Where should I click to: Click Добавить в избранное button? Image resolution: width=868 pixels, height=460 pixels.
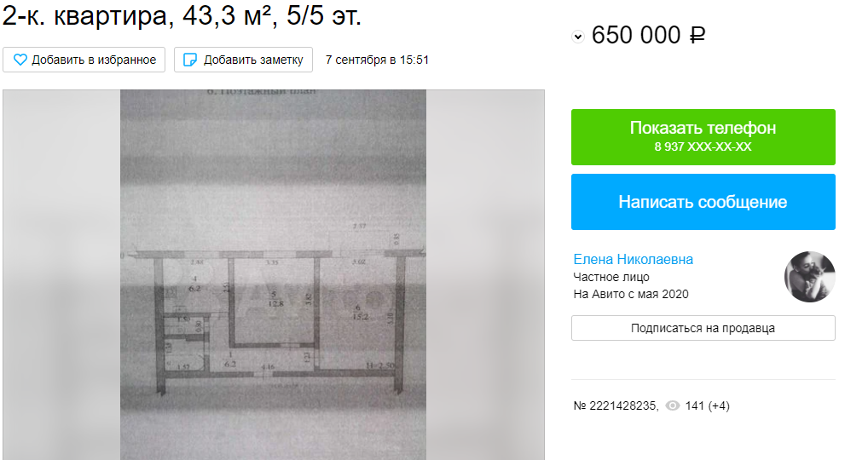pyautogui.click(x=84, y=60)
